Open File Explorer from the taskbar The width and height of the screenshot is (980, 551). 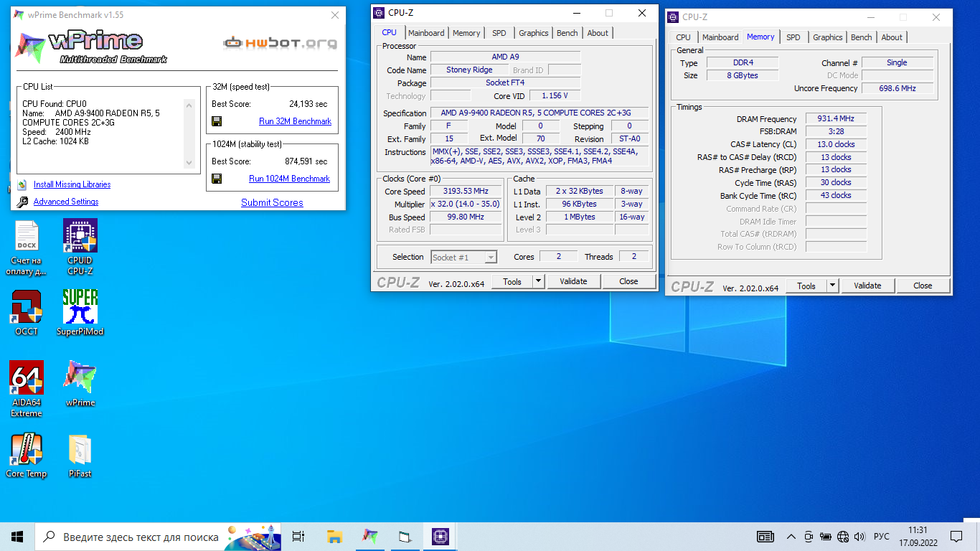click(x=334, y=537)
